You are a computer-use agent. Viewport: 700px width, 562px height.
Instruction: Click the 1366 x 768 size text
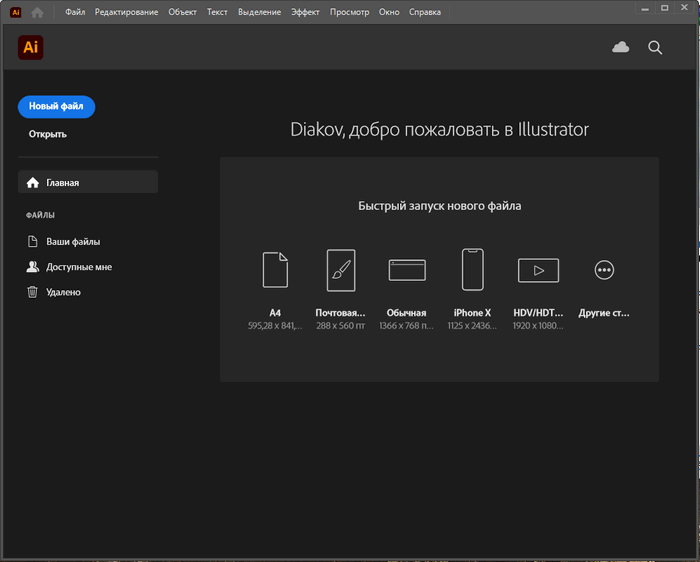pyautogui.click(x=406, y=326)
